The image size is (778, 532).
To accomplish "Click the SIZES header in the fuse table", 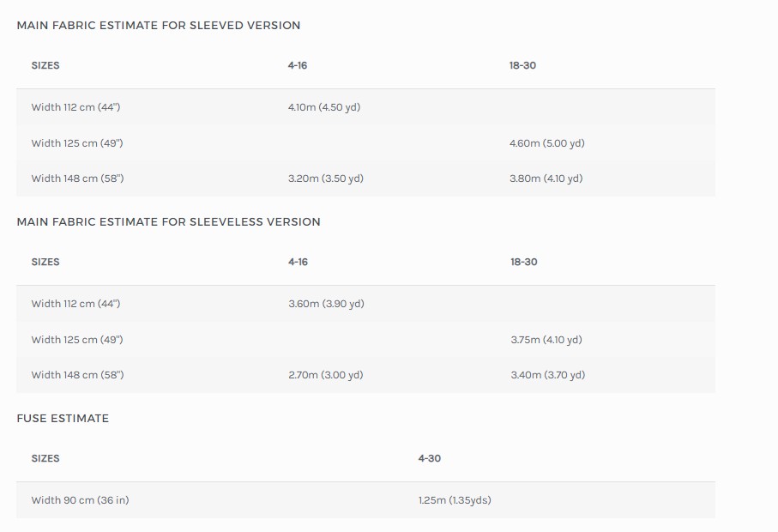I will pyautogui.click(x=45, y=458).
